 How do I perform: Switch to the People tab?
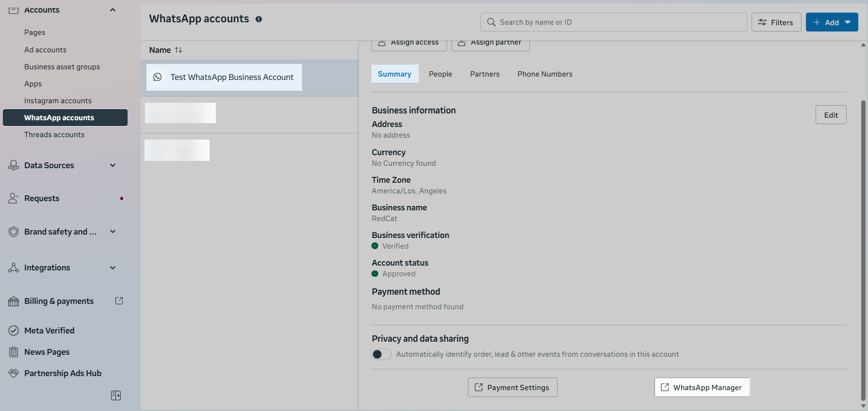coord(440,74)
